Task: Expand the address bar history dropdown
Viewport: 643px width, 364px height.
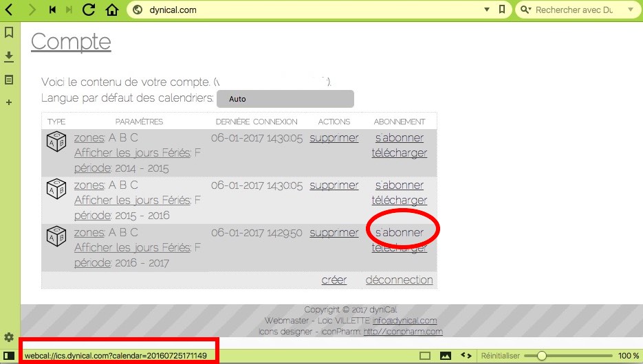Action: (x=487, y=10)
